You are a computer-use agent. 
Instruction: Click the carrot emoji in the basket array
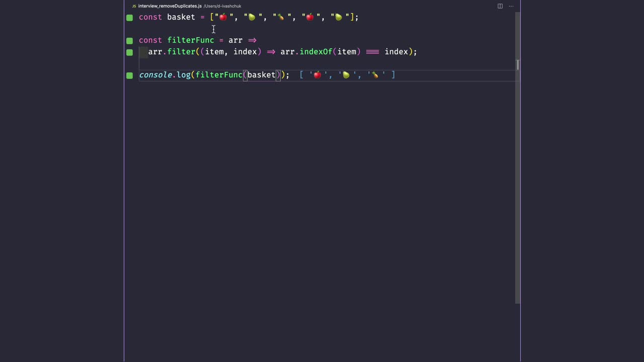pos(280,17)
